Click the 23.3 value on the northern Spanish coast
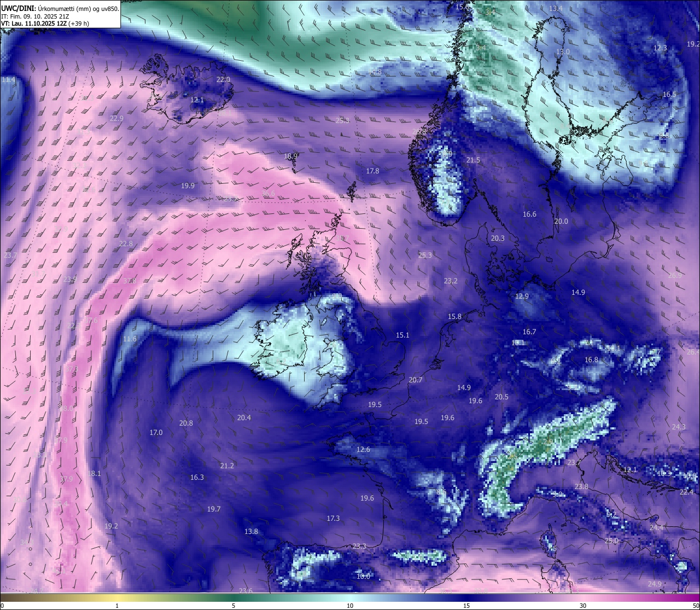 pos(359,546)
